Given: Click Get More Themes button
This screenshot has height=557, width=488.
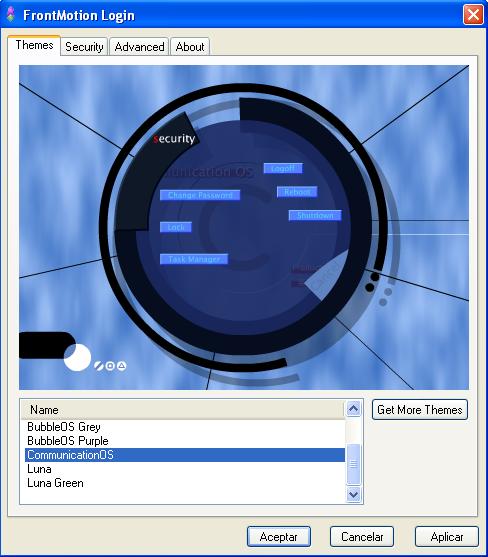Looking at the screenshot, I should point(420,410).
